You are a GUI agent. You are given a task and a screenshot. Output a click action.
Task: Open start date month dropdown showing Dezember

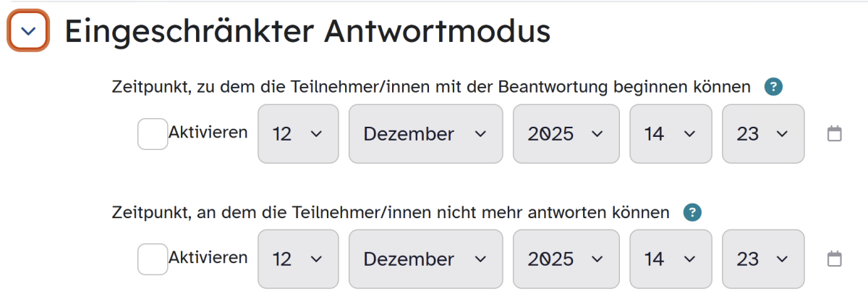point(425,134)
